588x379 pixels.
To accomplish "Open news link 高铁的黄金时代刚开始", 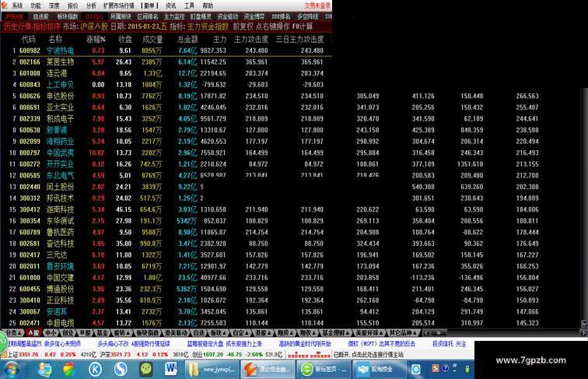I will tap(305, 344).
